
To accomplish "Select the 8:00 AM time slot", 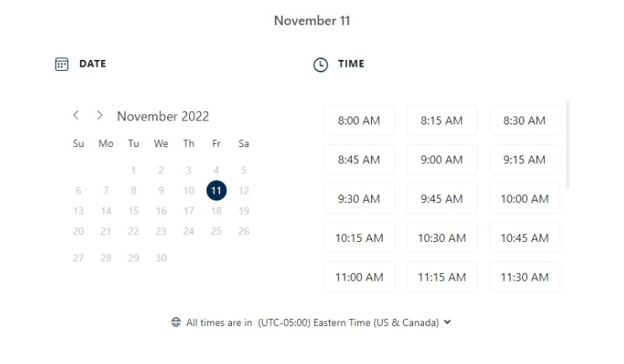I will [359, 120].
